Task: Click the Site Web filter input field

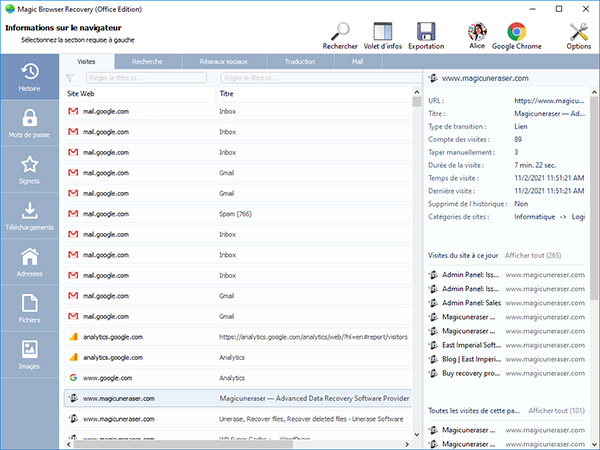Action: point(146,78)
